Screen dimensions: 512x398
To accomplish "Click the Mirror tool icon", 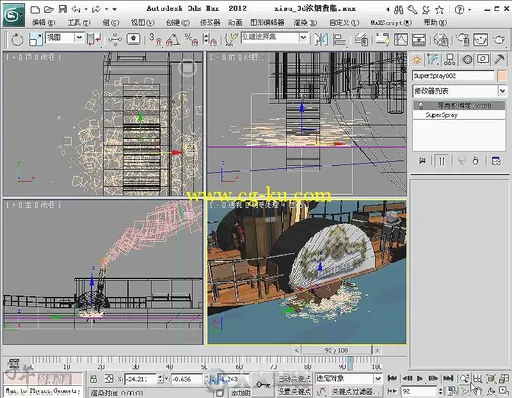I will tap(321, 39).
